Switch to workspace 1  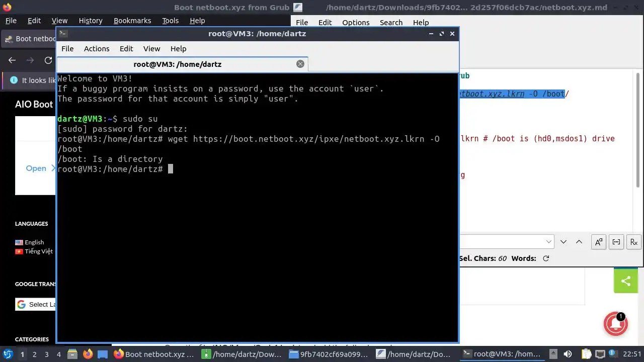[x=22, y=354]
